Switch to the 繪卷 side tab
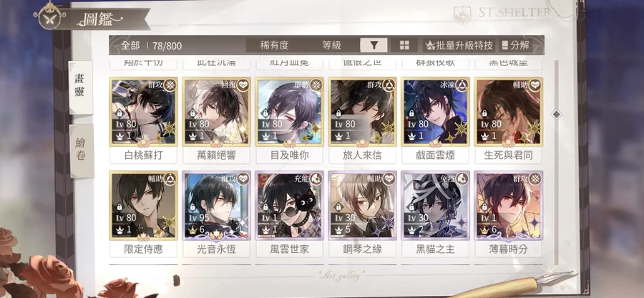This screenshot has height=298, width=644. (82, 151)
